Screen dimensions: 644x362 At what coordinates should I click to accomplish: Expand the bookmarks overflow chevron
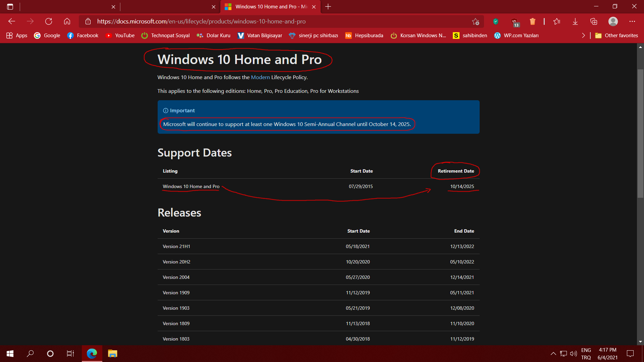(583, 36)
